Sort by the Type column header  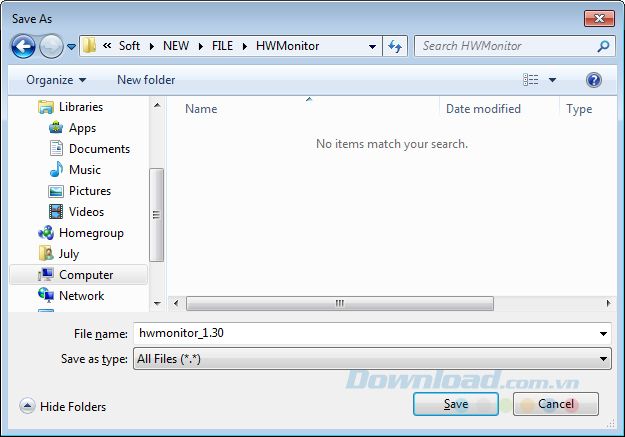[579, 109]
